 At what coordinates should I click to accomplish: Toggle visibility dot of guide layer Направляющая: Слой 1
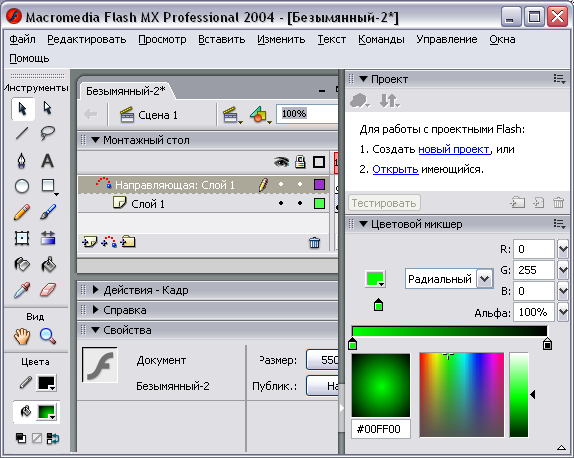pos(281,184)
